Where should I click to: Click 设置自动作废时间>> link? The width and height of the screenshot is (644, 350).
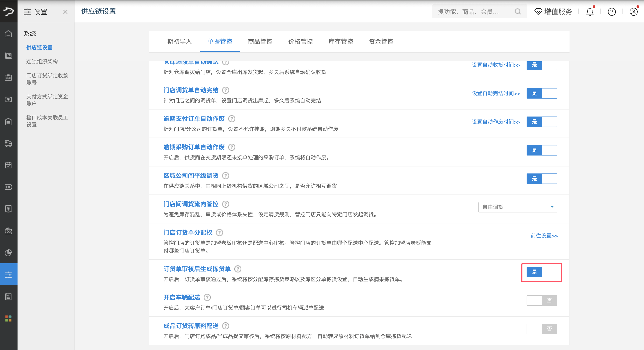pyautogui.click(x=496, y=122)
